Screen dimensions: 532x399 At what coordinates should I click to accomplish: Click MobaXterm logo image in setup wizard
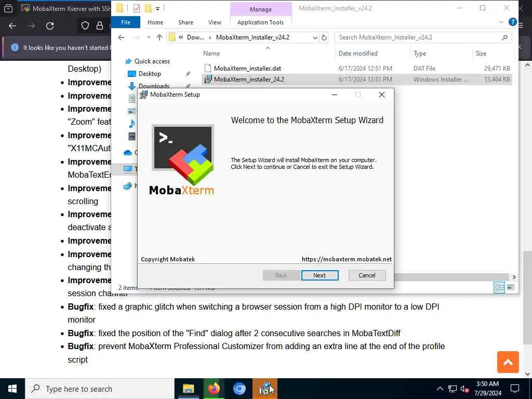coord(182,160)
